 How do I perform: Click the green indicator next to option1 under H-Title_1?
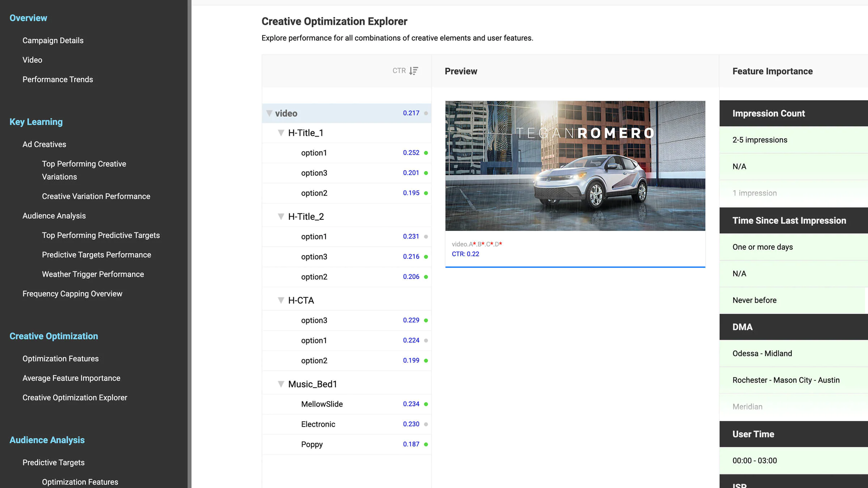point(427,153)
